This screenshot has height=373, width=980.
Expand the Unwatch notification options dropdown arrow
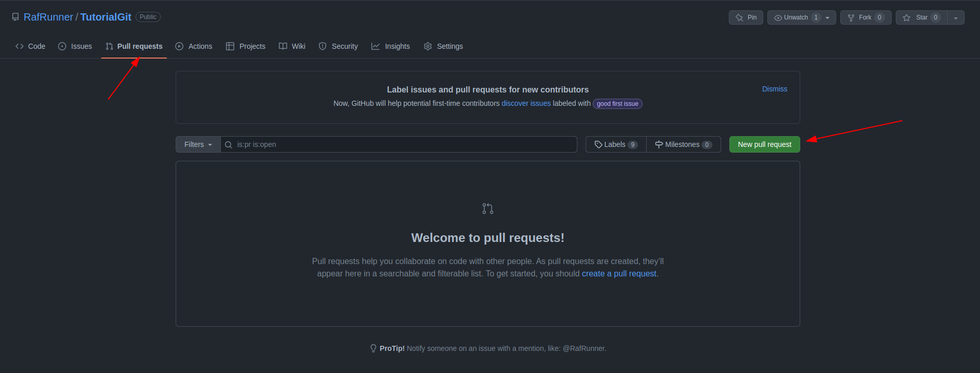(827, 18)
